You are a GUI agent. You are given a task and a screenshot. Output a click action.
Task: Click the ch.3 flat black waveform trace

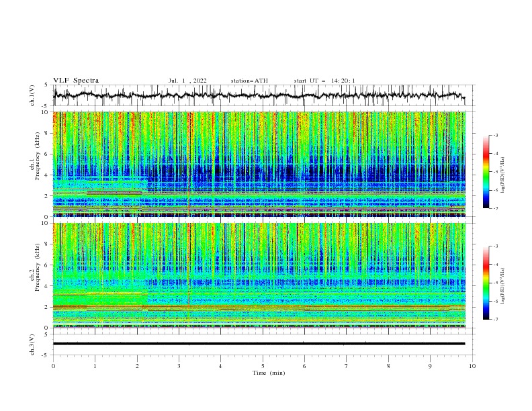[x=259, y=344]
